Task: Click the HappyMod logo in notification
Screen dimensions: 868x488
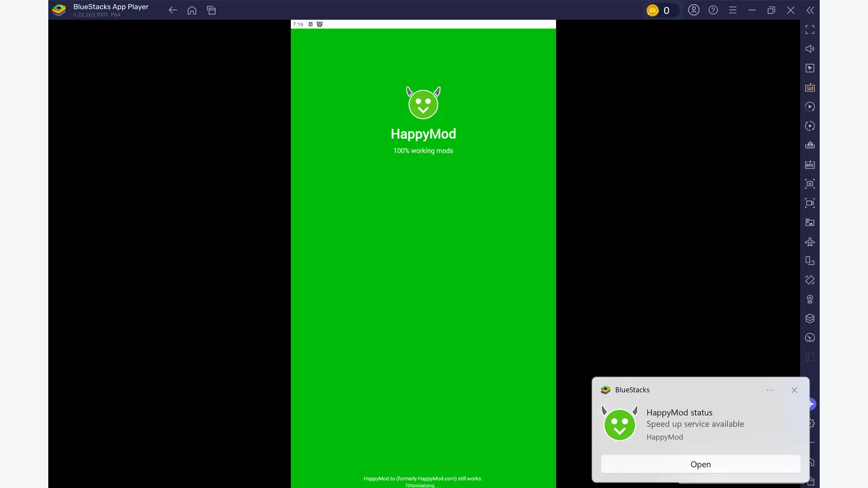Action: coord(620,423)
